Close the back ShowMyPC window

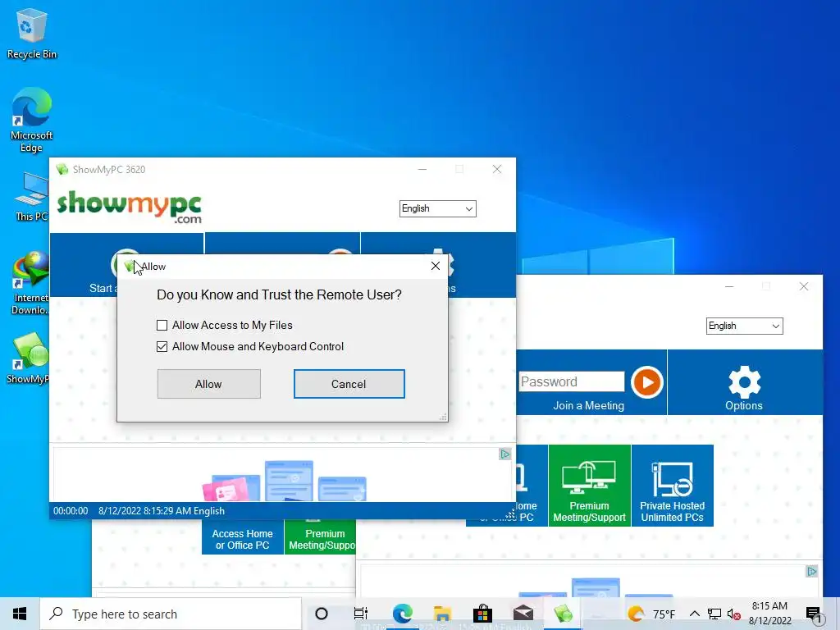click(804, 286)
